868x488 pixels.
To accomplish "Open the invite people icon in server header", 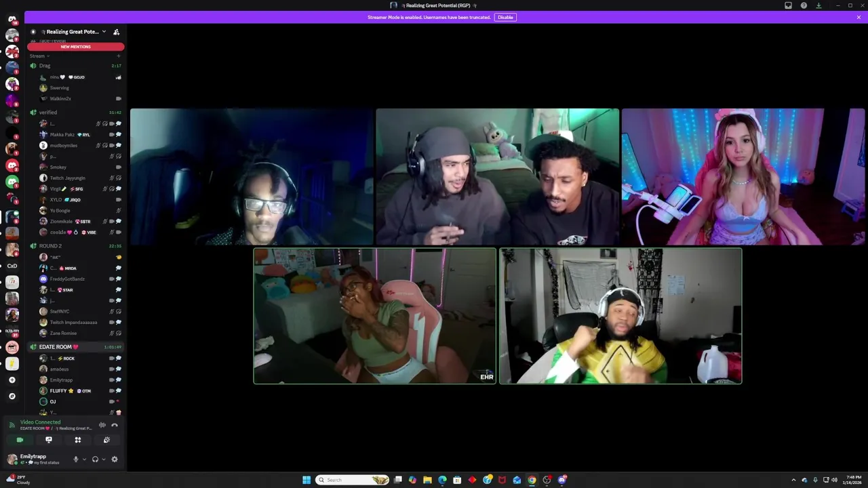I will (x=116, y=32).
